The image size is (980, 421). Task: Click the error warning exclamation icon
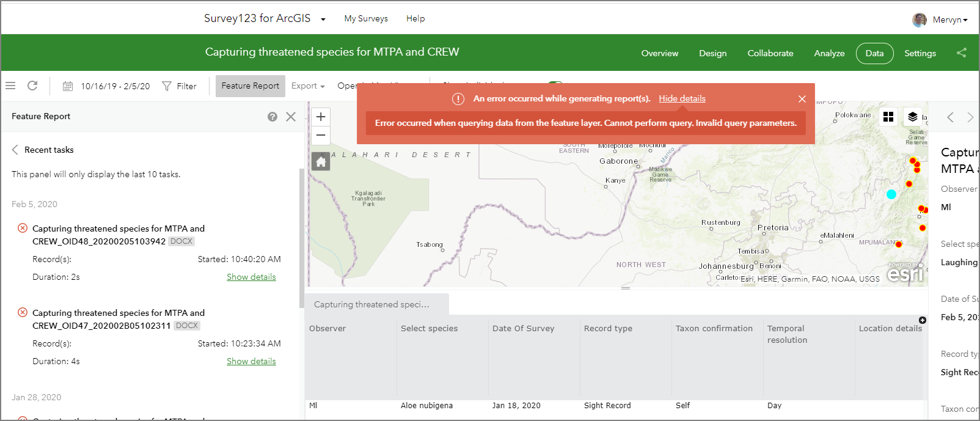click(458, 99)
